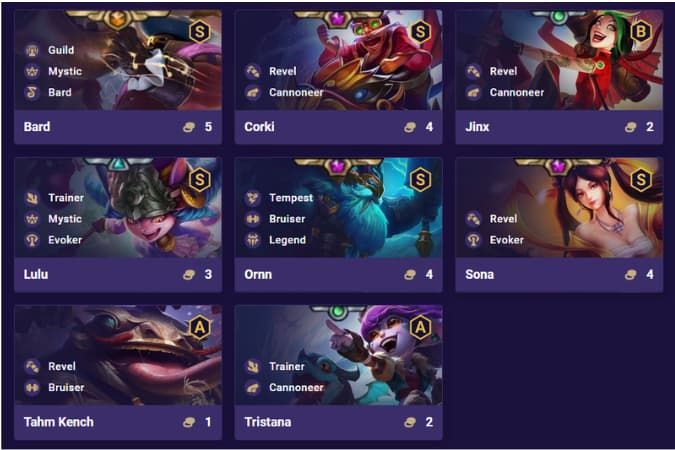Viewport: 675px width, 450px height.
Task: Open the Tristana champion name link
Action: coord(268,422)
